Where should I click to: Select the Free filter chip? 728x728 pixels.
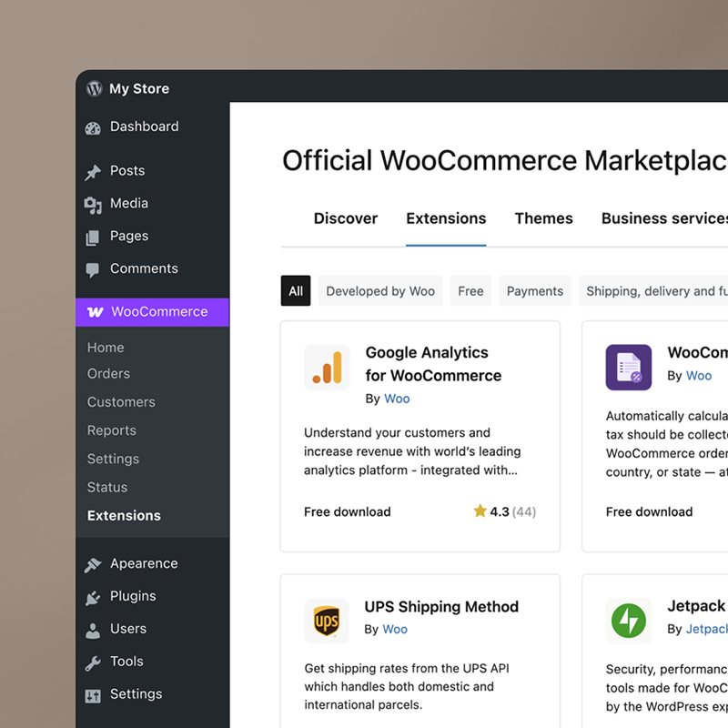[470, 291]
